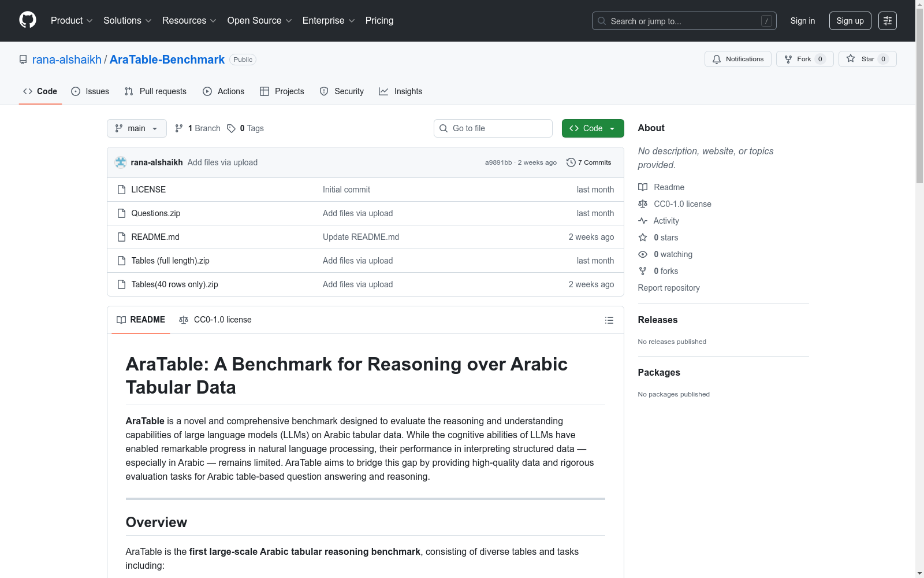Open the Pull requests tab

coord(155,91)
